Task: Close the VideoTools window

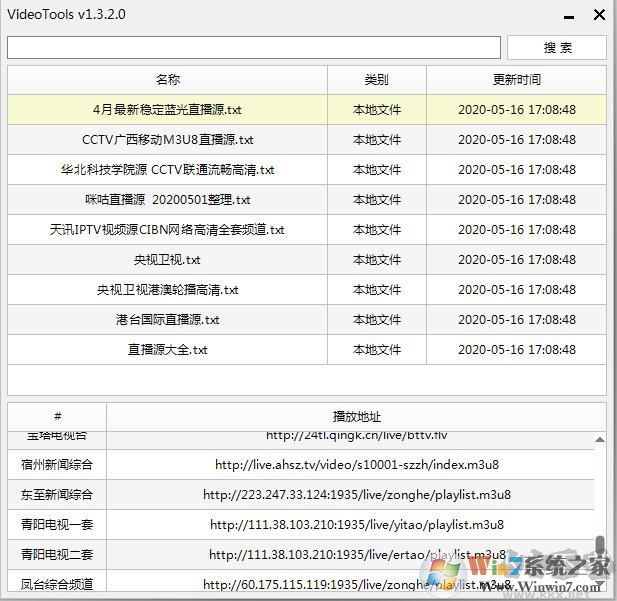Action: 599,15
